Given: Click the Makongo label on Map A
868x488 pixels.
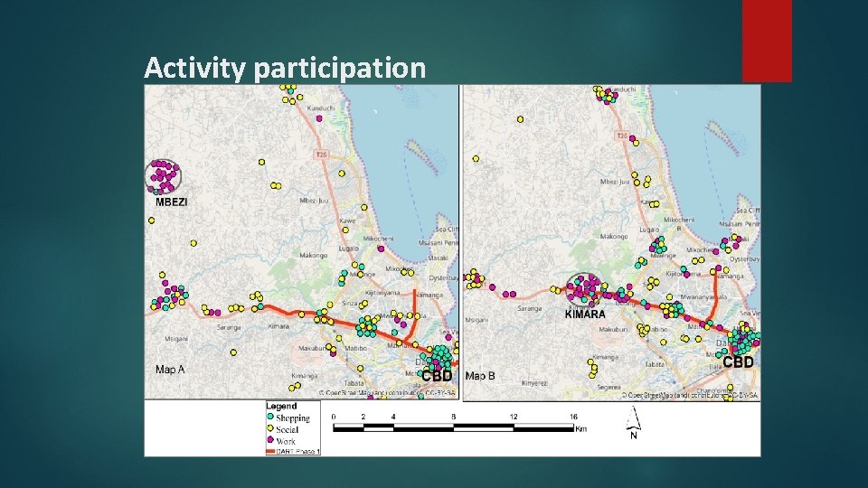Looking at the screenshot, I should pos(314,256).
